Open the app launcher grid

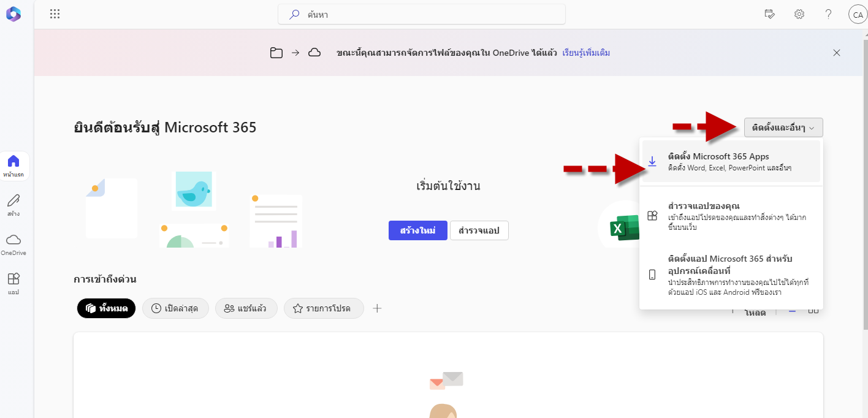coord(55,14)
